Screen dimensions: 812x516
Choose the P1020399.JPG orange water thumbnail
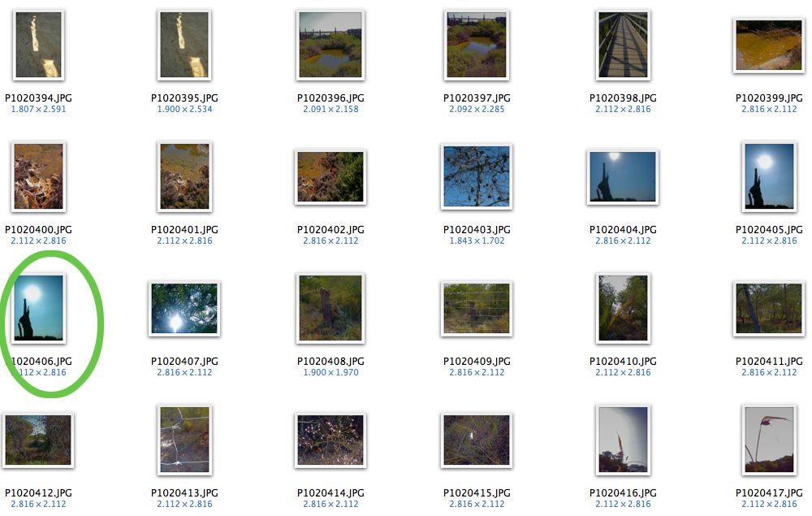coord(769,46)
